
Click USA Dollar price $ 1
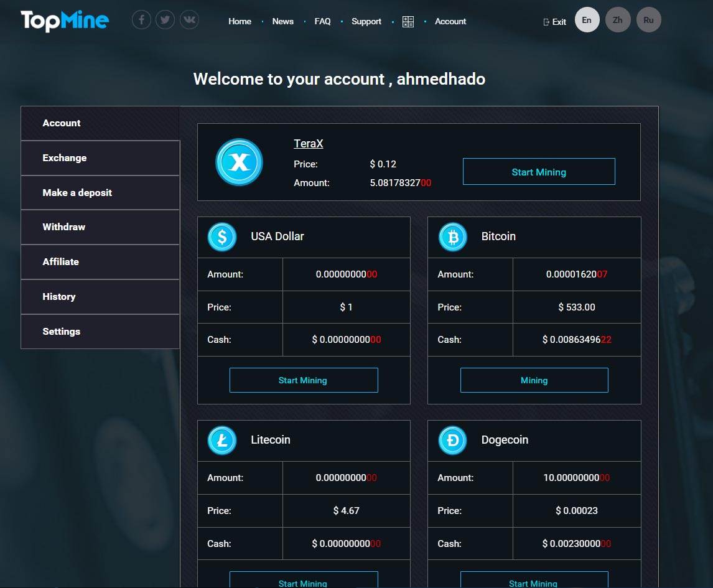[346, 307]
